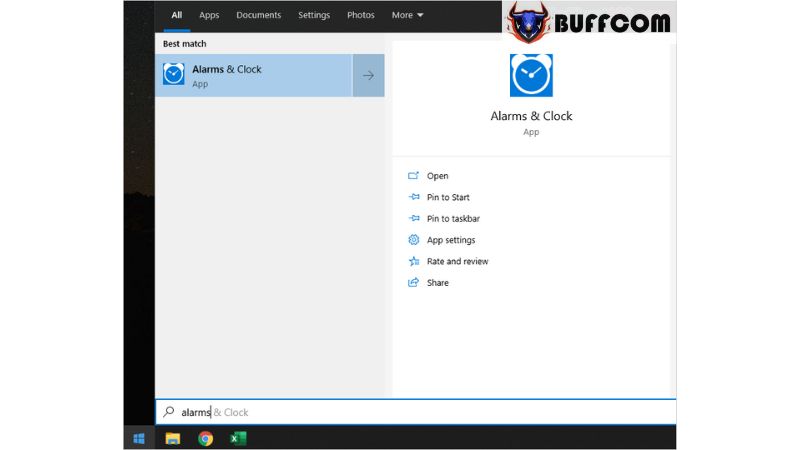Click the Best match heading
This screenshot has width=800, height=450.
185,44
